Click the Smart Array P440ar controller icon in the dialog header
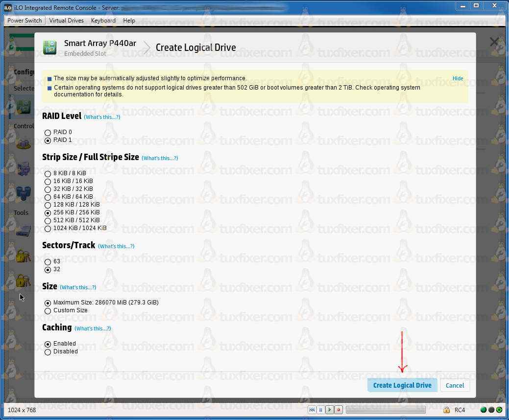The height and width of the screenshot is (420, 509). tap(49, 47)
